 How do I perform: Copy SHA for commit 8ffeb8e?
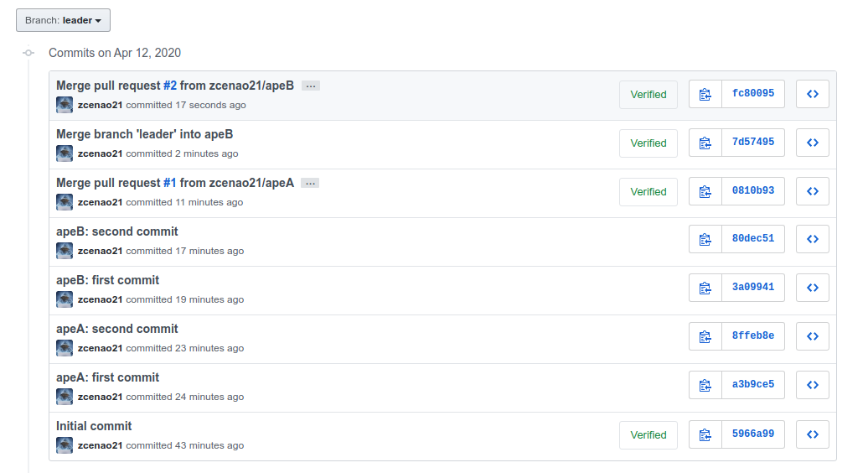point(705,337)
